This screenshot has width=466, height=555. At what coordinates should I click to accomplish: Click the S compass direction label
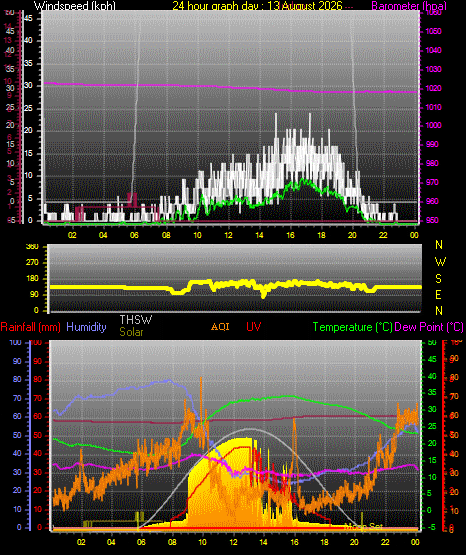(438, 279)
